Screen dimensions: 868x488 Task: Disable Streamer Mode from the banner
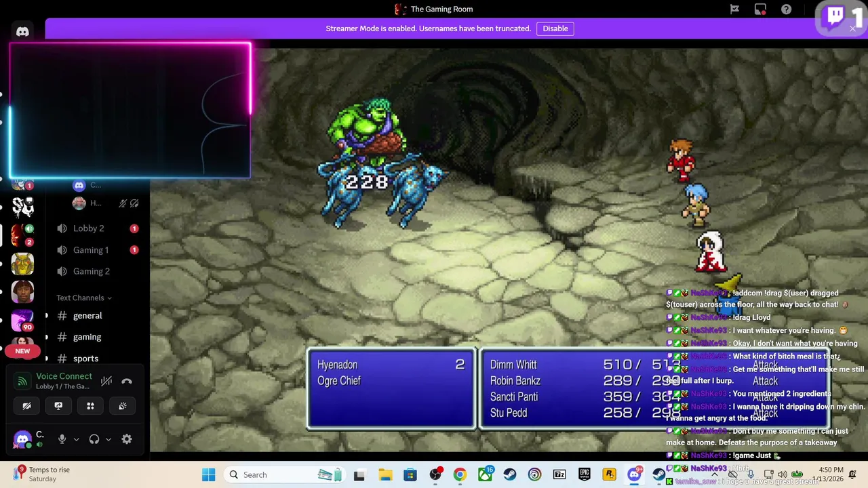pos(555,28)
